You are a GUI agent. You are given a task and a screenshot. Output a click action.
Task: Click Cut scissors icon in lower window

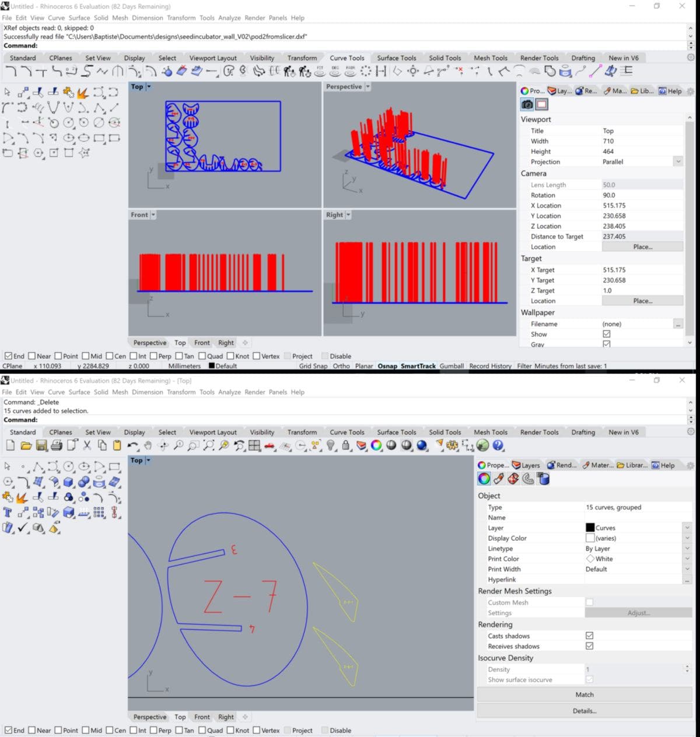coord(87,445)
